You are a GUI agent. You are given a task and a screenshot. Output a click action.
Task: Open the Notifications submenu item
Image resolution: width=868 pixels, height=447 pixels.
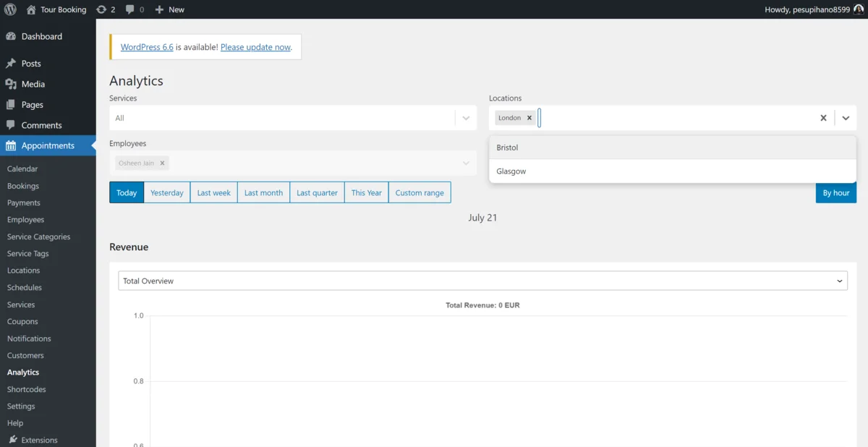29,339
